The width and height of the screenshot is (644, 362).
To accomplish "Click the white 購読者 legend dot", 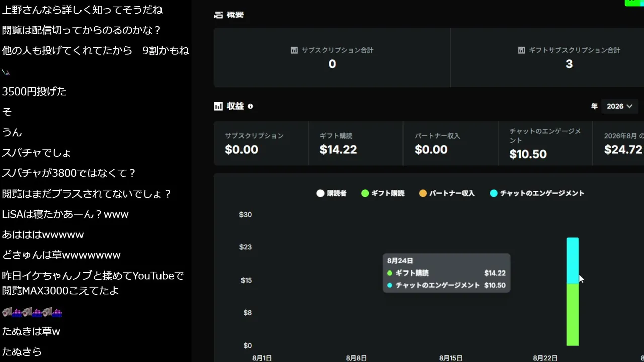I will [x=320, y=193].
